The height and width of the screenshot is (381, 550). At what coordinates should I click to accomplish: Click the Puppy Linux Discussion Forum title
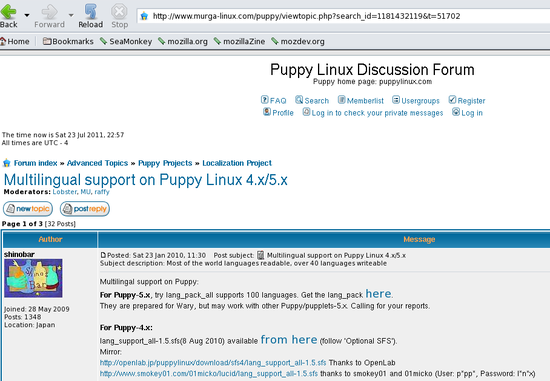(372, 69)
